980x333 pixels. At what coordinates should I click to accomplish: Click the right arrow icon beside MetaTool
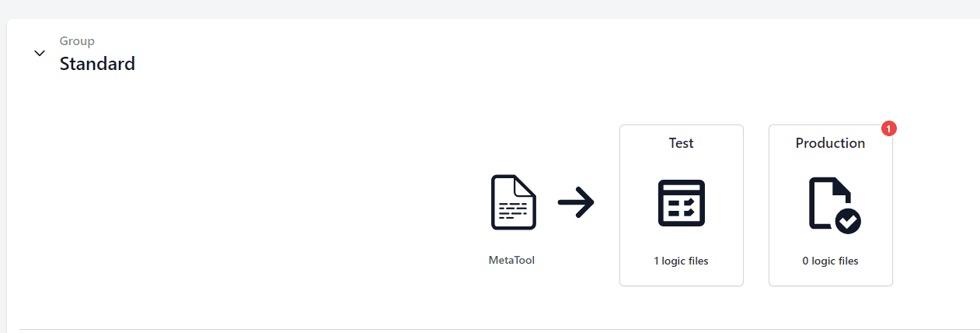576,203
